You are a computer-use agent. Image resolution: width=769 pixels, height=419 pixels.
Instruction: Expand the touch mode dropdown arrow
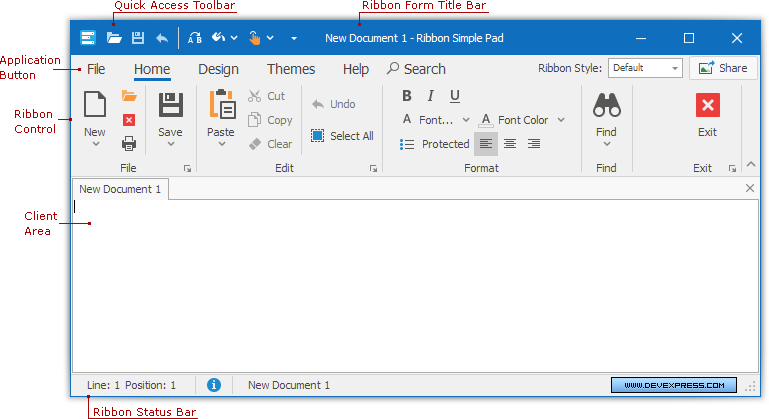(270, 38)
